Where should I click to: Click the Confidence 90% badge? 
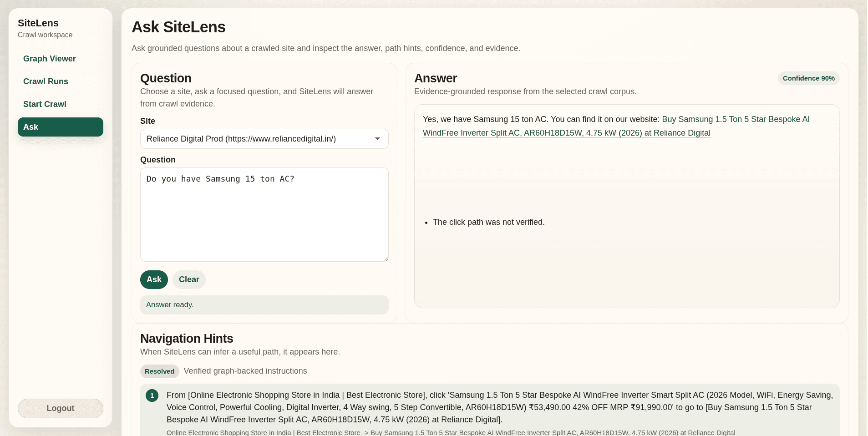pyautogui.click(x=808, y=78)
